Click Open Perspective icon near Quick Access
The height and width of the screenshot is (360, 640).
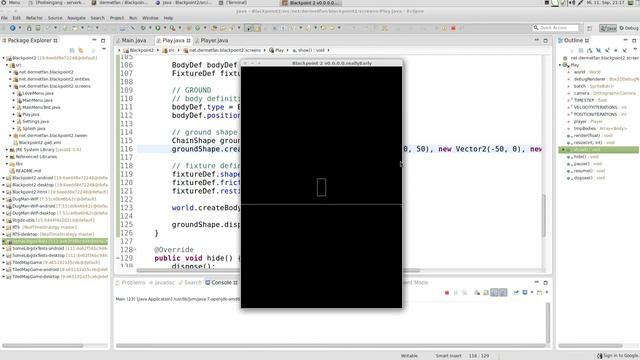click(589, 28)
